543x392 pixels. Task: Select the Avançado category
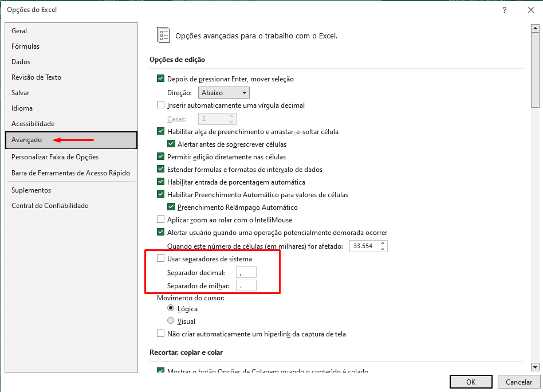tap(72, 140)
